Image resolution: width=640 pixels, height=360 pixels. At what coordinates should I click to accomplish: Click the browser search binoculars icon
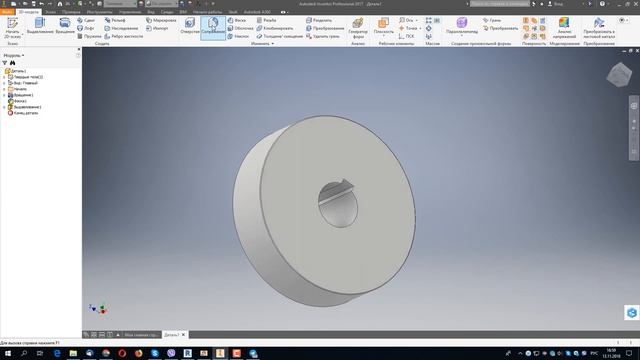[13, 63]
